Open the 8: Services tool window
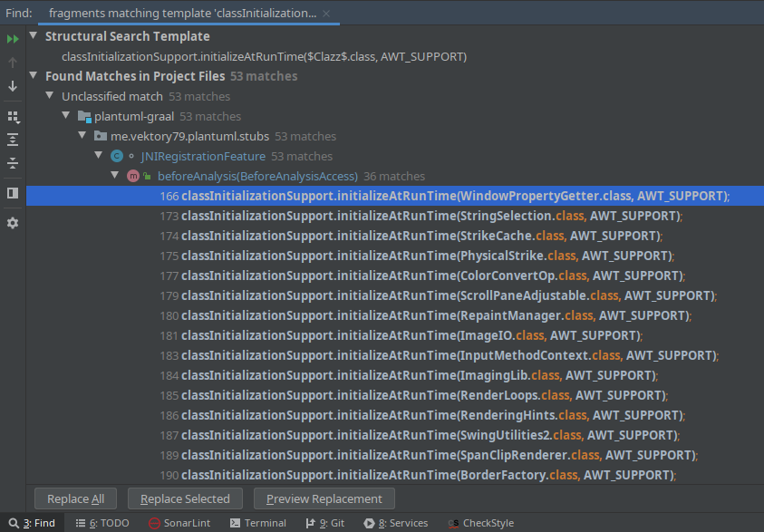 (396, 523)
